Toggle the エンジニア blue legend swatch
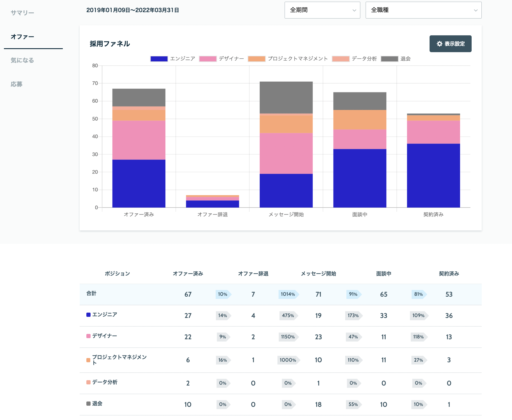The image size is (512, 420). click(159, 59)
